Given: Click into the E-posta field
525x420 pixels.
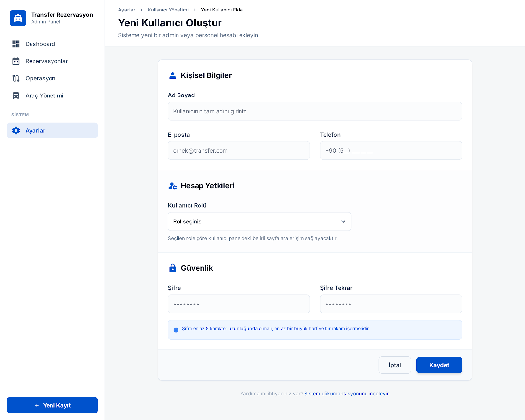Looking at the screenshot, I should [239, 151].
